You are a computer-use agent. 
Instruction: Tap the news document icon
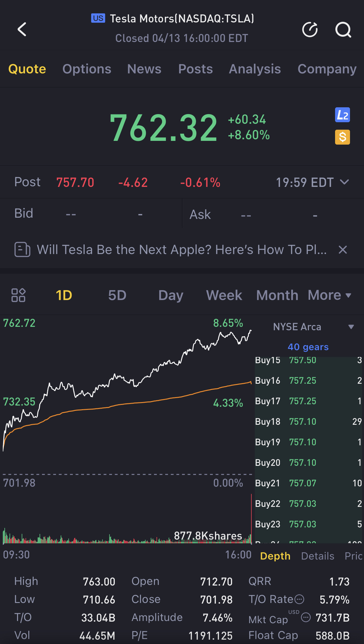pyautogui.click(x=22, y=250)
